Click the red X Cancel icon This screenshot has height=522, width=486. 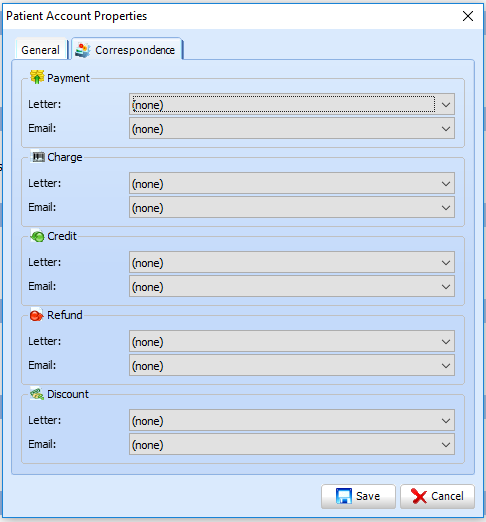click(x=419, y=496)
